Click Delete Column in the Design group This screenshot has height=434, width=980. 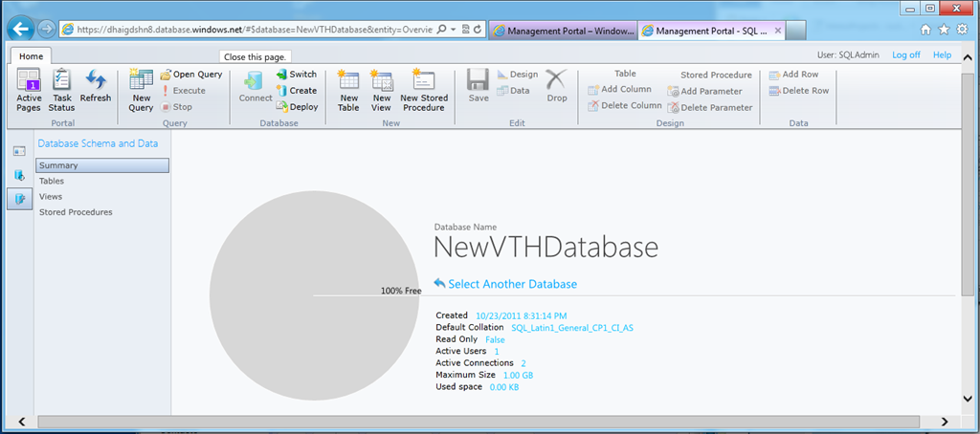point(625,105)
